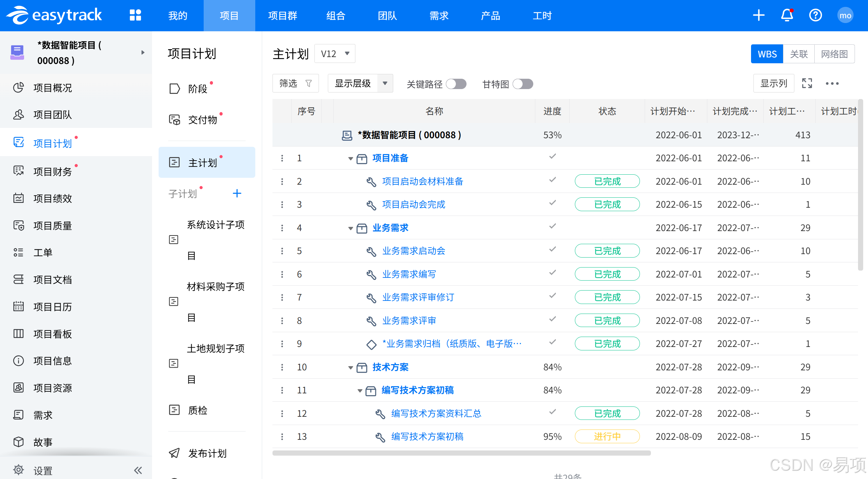Open the 显示层级 dropdown arrow

(x=385, y=83)
